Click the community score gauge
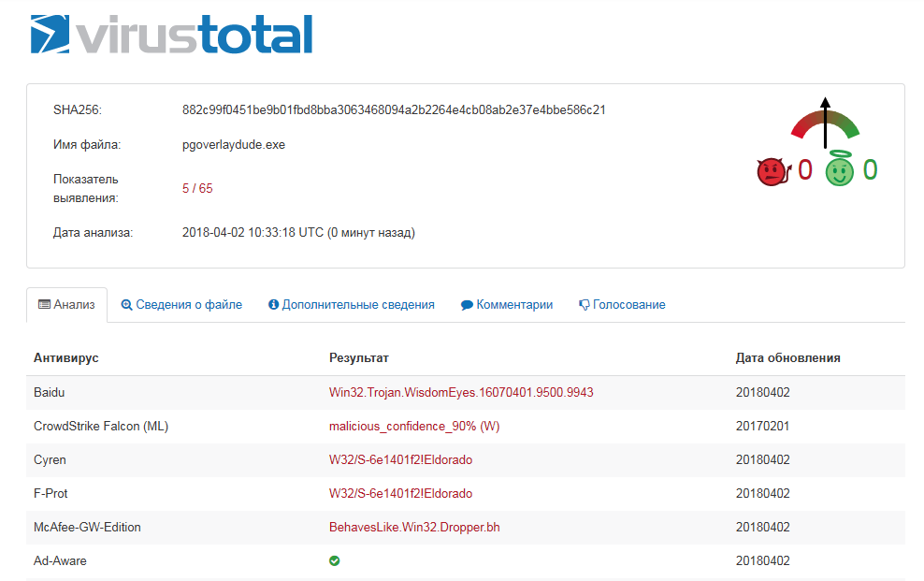The height and width of the screenshot is (581, 924). click(x=825, y=123)
